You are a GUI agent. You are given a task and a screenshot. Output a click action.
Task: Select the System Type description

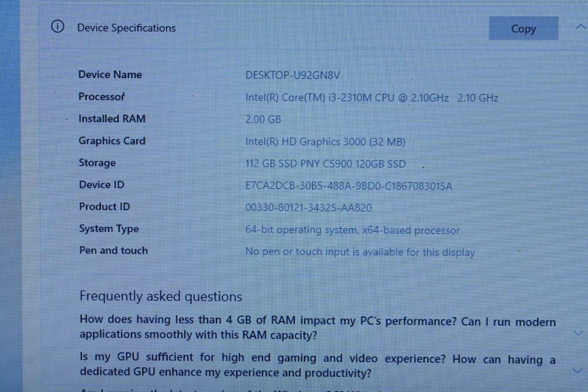pyautogui.click(x=352, y=230)
